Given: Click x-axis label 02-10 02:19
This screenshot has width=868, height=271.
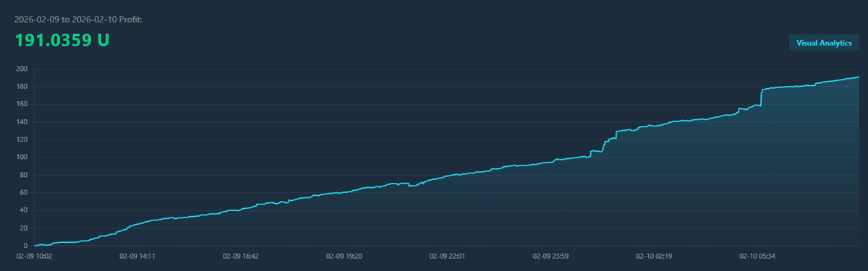Looking at the screenshot, I should click(654, 256).
